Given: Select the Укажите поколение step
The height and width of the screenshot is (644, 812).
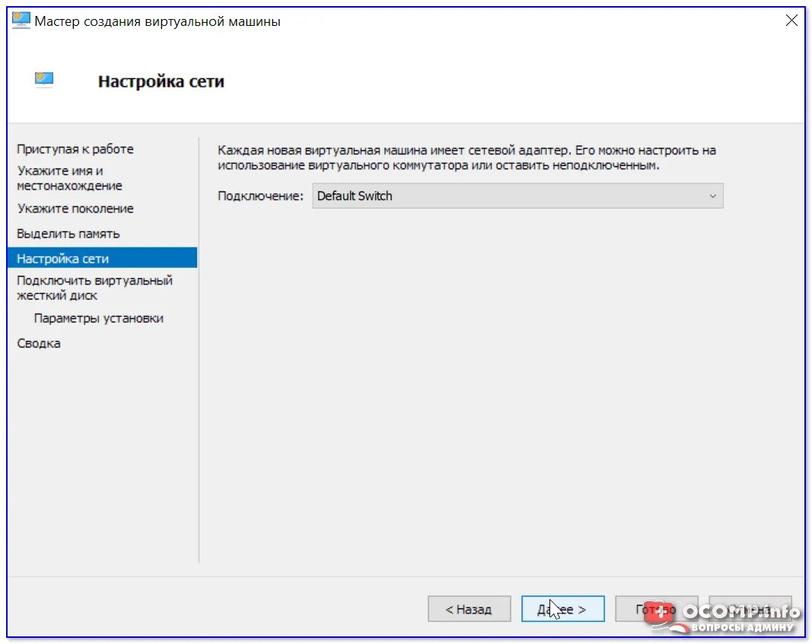Looking at the screenshot, I should coord(75,209).
